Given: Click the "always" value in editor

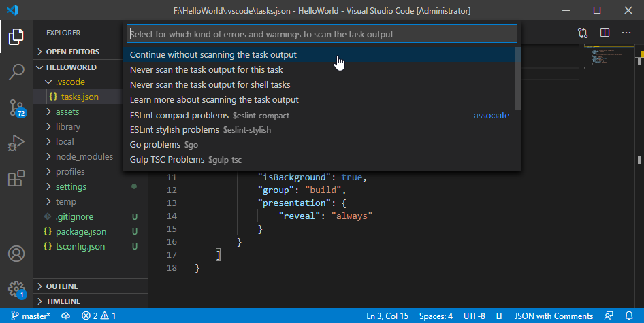Looking at the screenshot, I should tap(352, 216).
